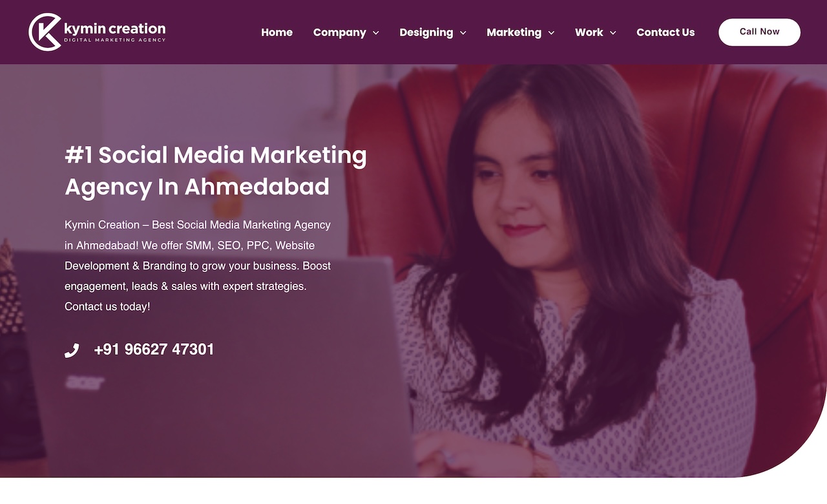
Task: Click the phone handset icon
Action: tap(72, 350)
